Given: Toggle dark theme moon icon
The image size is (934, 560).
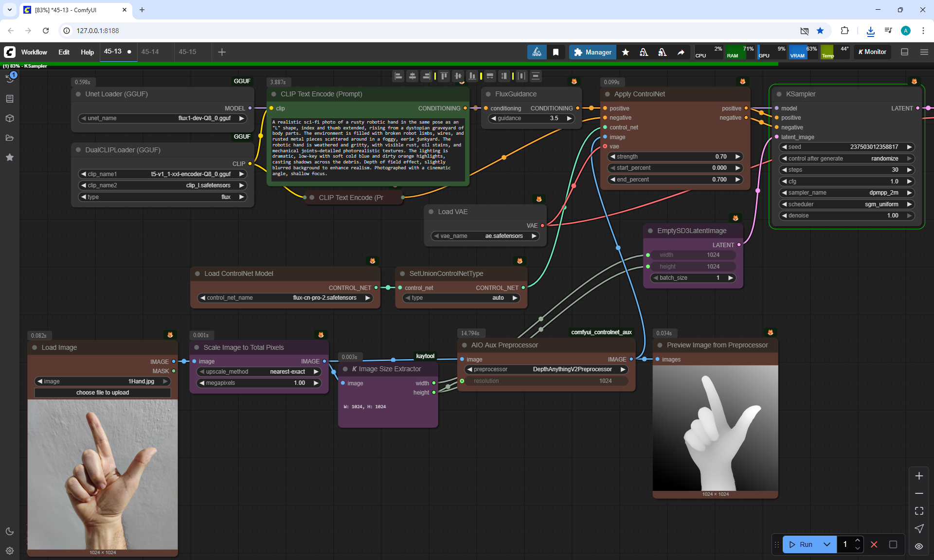Looking at the screenshot, I should (10, 531).
